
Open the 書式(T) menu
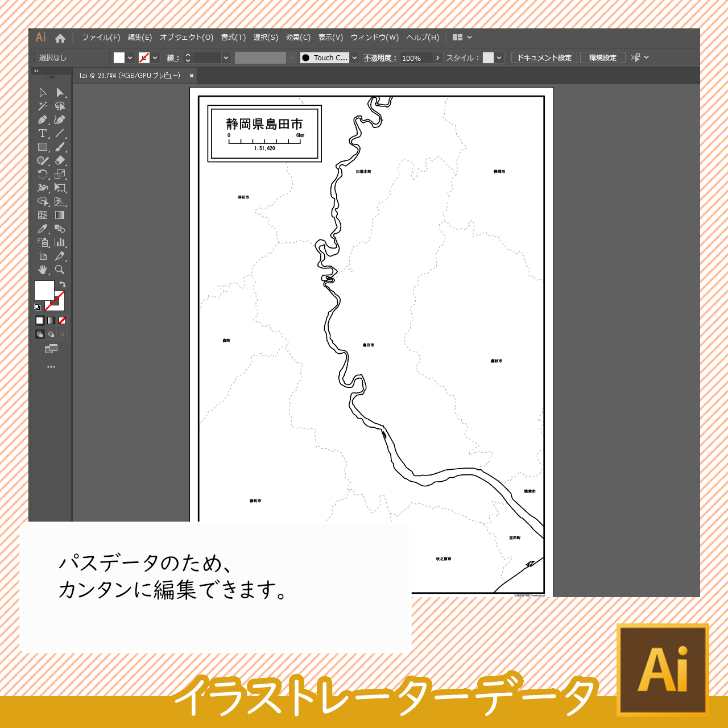(x=233, y=38)
